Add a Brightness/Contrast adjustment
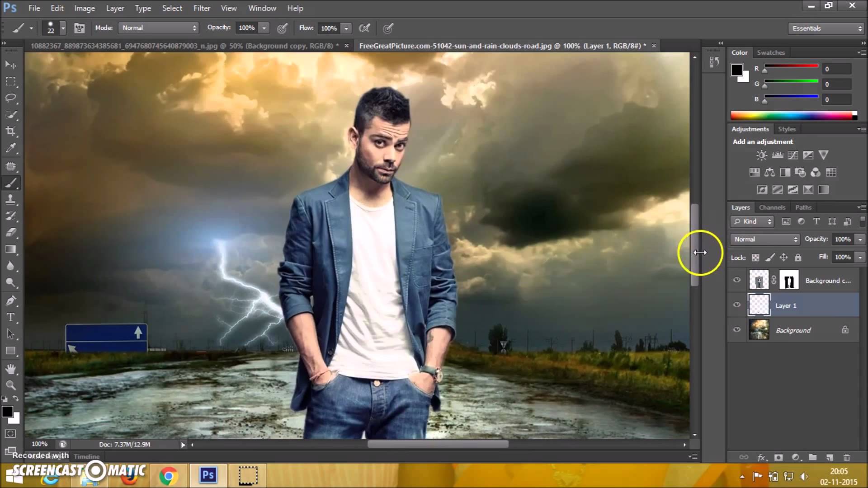 click(x=762, y=155)
